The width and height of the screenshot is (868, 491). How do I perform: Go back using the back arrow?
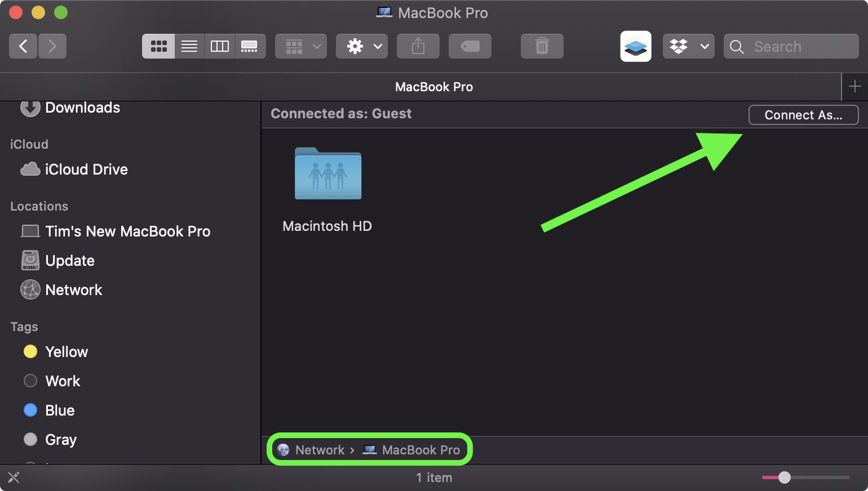coord(23,46)
